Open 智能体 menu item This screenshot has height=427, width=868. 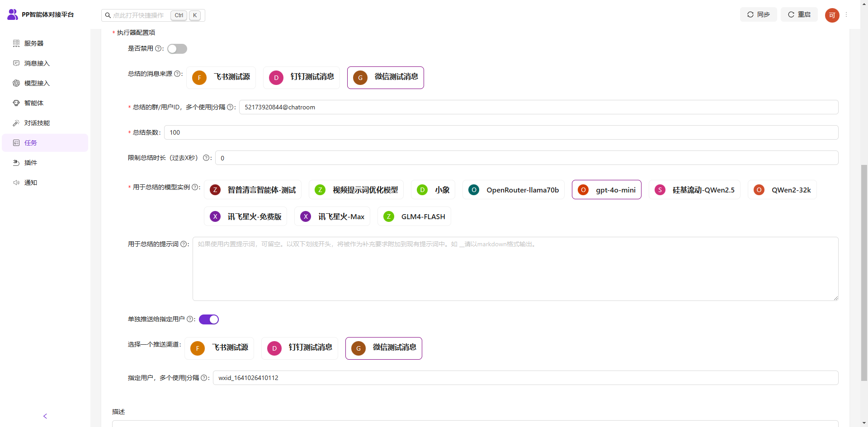point(45,103)
